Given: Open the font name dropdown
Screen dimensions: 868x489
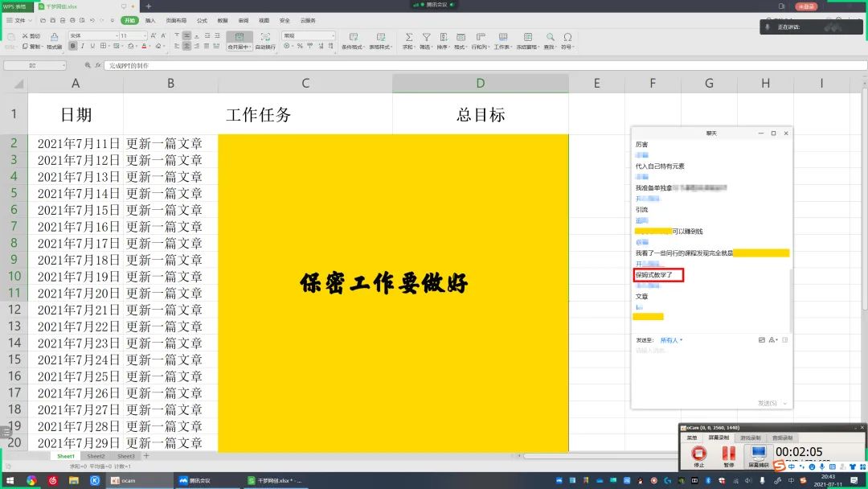Looking at the screenshot, I should click(x=117, y=35).
